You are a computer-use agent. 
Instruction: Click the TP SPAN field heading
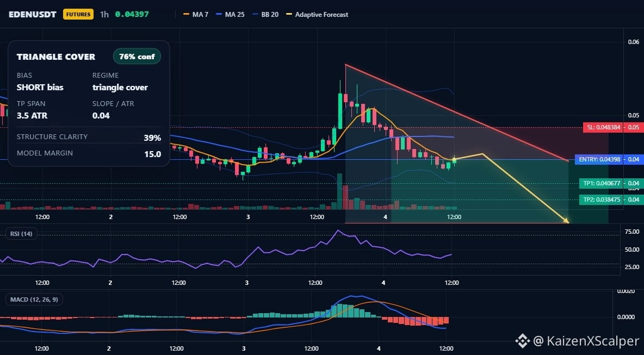coord(31,103)
